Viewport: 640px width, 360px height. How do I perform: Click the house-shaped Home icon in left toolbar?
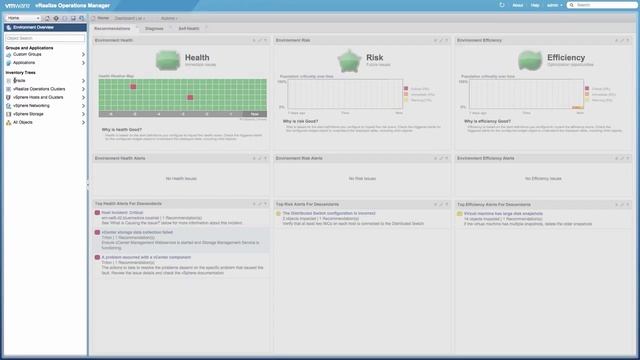[x=47, y=18]
